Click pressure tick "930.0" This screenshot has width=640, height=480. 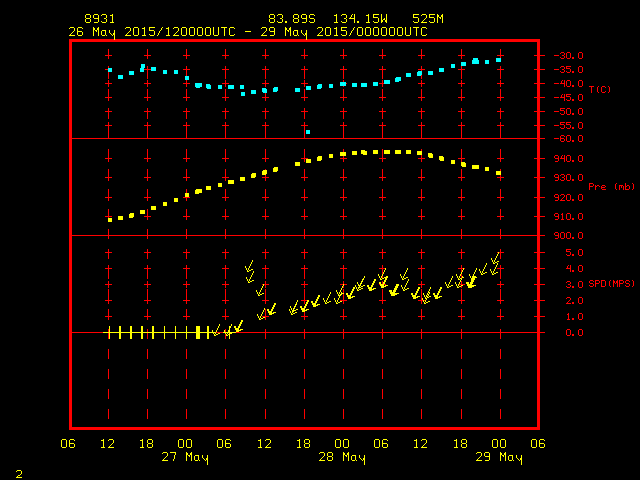pos(569,178)
